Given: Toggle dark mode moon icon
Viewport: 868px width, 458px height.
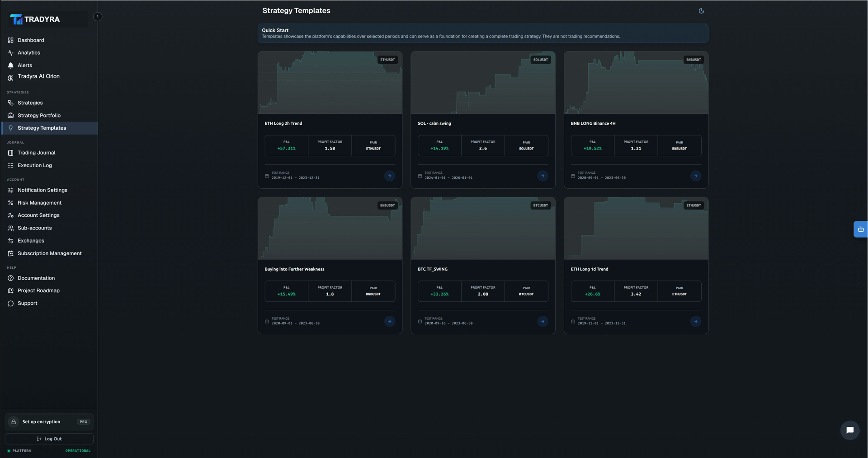Looking at the screenshot, I should tap(701, 11).
